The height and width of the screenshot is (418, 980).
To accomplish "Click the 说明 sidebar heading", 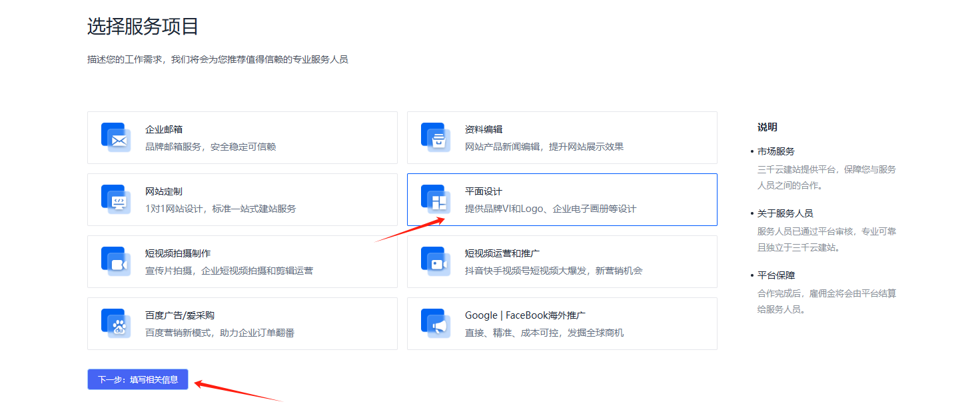I will point(767,127).
